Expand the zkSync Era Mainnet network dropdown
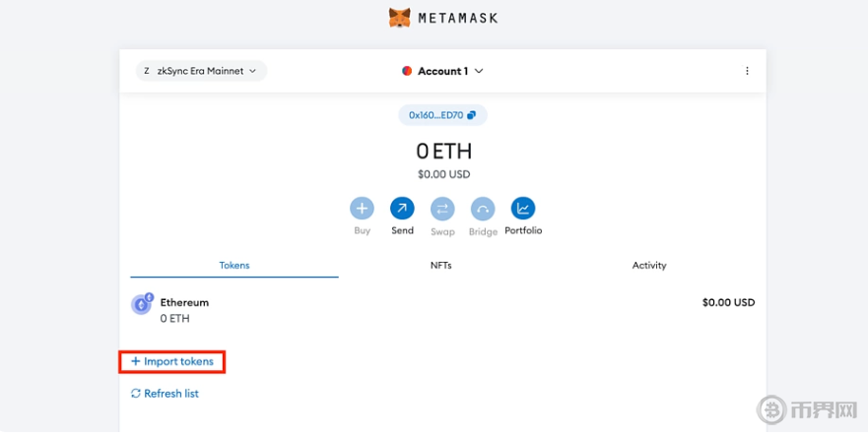The width and height of the screenshot is (868, 437). [201, 71]
